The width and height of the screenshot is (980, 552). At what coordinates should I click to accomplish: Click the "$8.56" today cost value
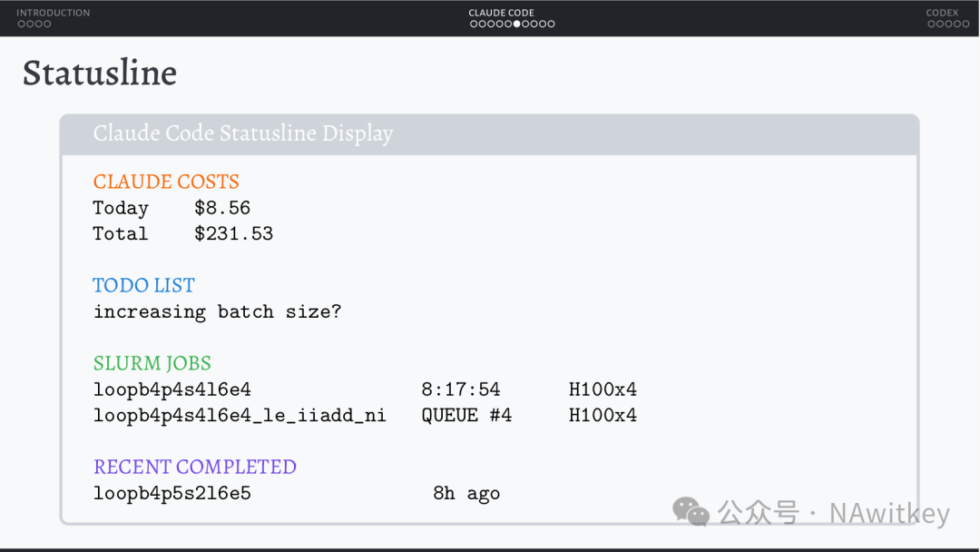[x=222, y=208]
